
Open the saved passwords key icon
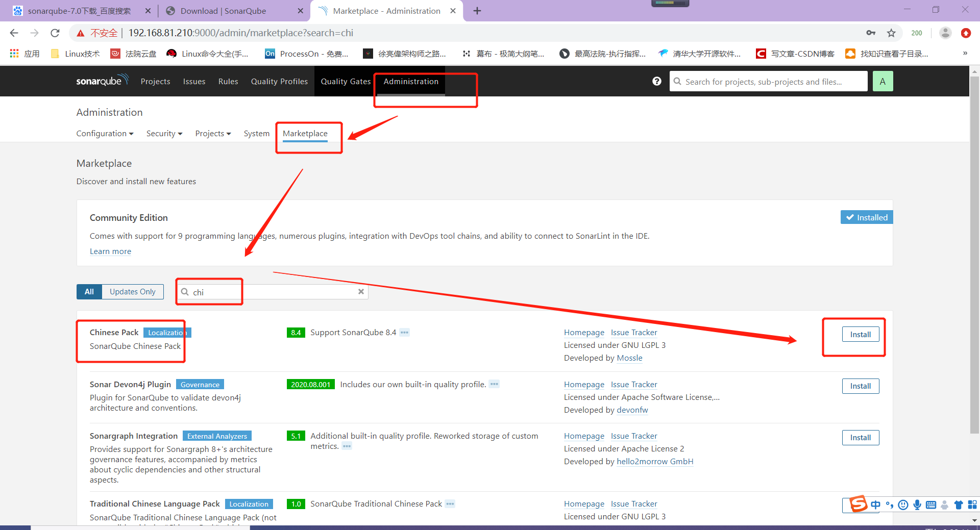[871, 33]
